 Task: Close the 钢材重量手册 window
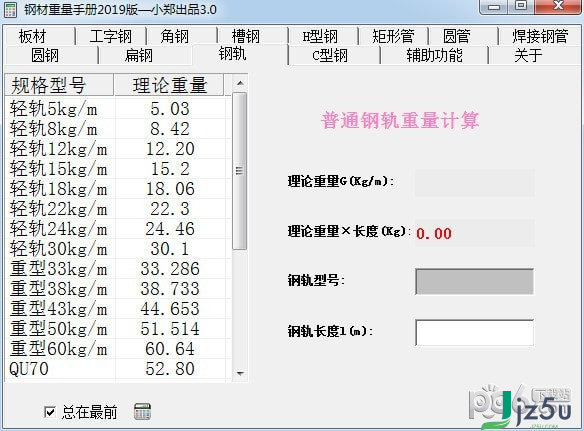558,7
